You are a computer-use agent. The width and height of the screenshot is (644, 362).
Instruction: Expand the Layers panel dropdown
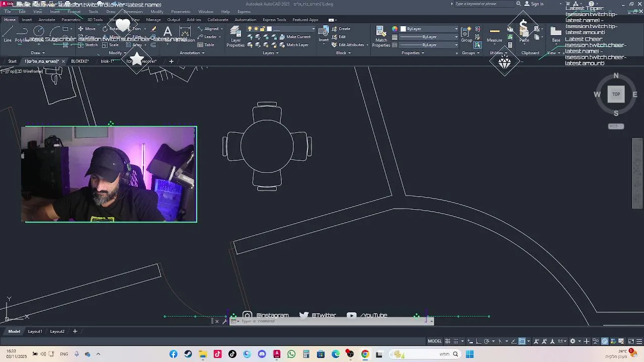(x=270, y=53)
